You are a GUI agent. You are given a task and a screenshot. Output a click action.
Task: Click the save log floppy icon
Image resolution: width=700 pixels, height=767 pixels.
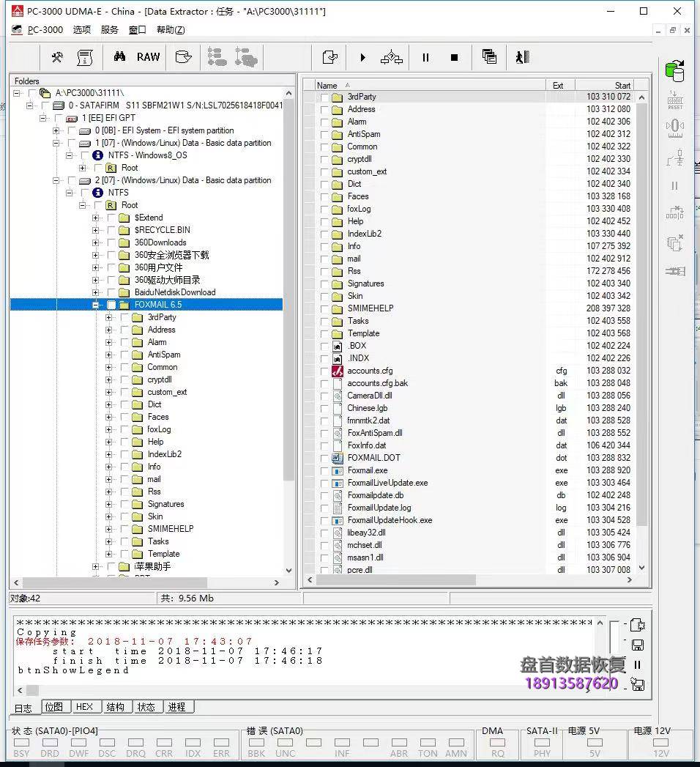tap(638, 645)
